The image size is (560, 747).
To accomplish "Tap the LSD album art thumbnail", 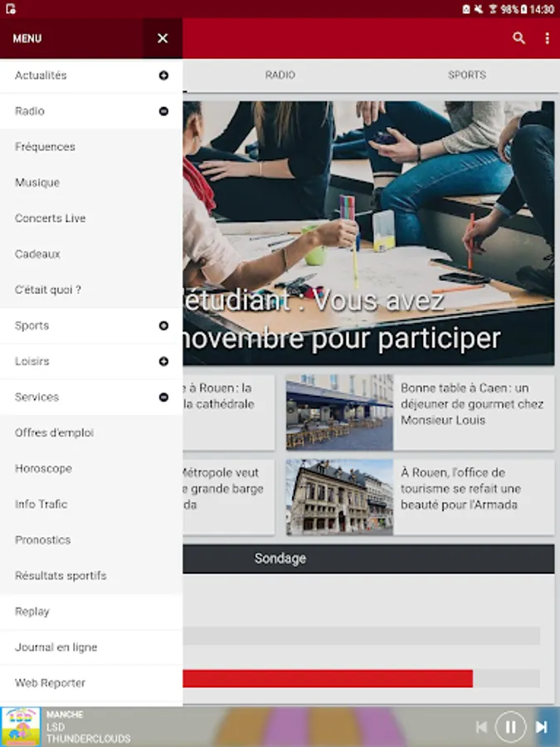I will [x=21, y=726].
